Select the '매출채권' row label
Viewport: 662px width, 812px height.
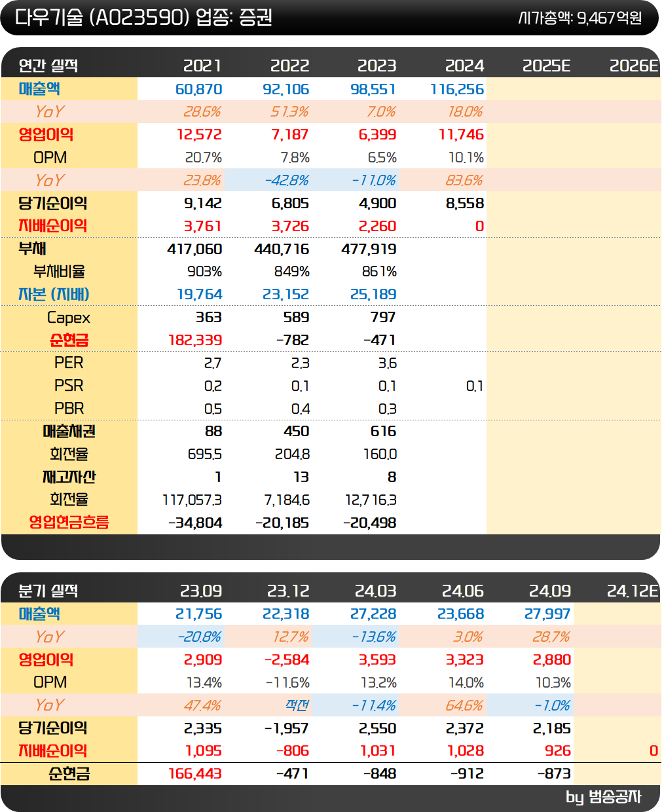pyautogui.click(x=69, y=431)
